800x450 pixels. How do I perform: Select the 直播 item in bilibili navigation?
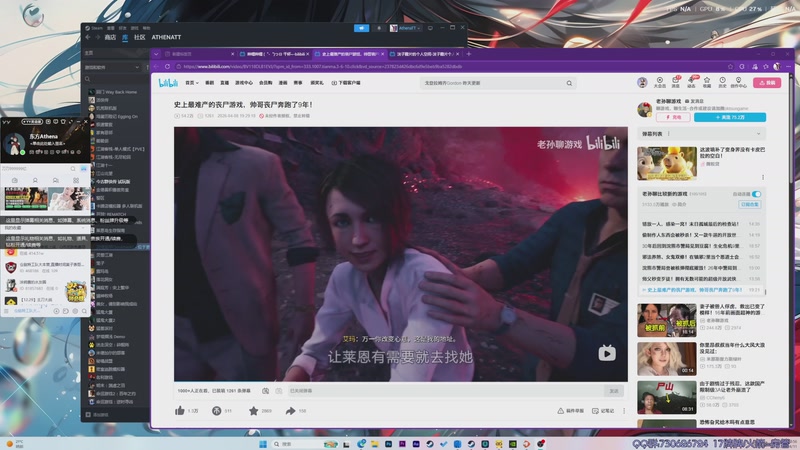pos(224,83)
